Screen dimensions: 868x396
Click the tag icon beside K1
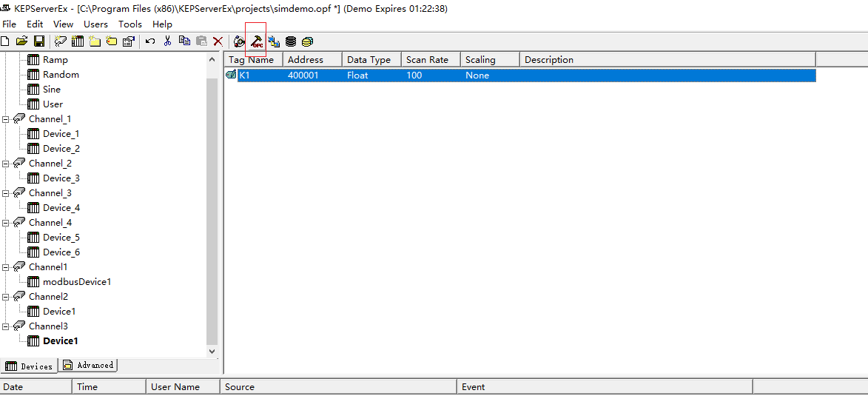point(232,75)
